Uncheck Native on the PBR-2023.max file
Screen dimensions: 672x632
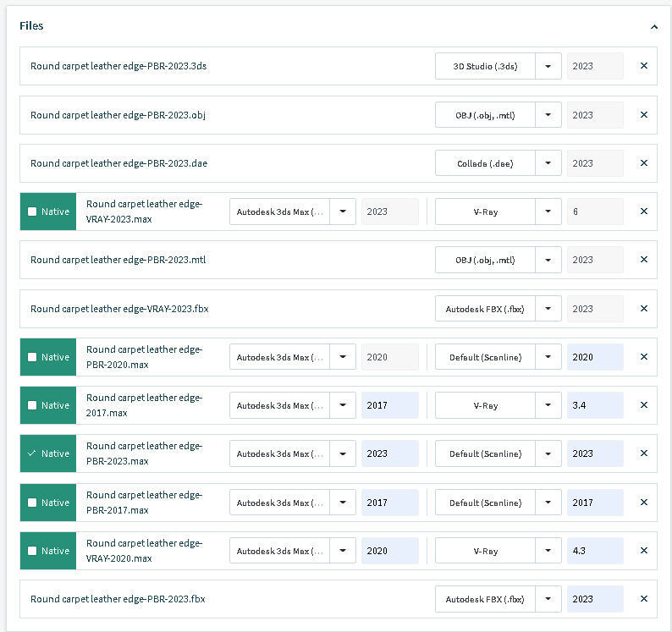[32, 453]
